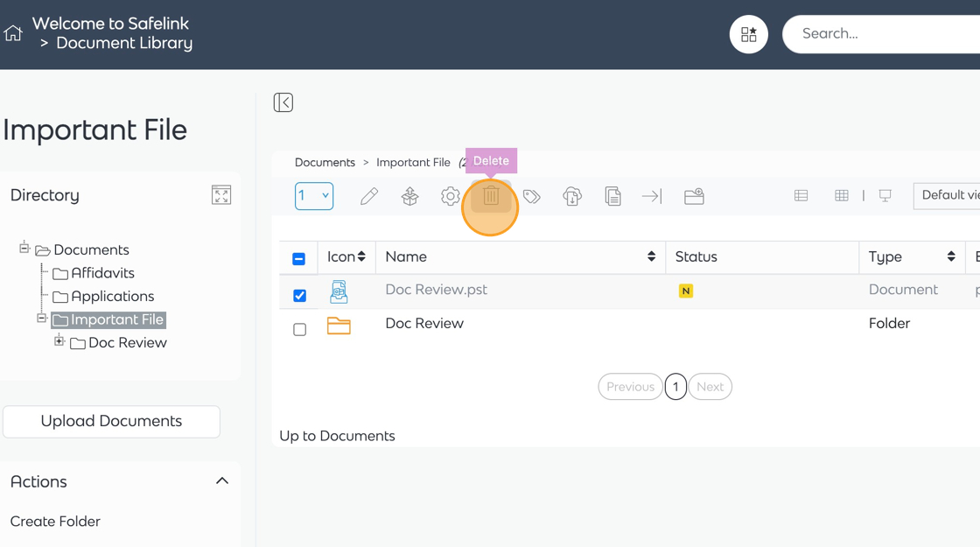Collapse the sidebar panel with arrow icon
980x547 pixels.
click(x=283, y=102)
